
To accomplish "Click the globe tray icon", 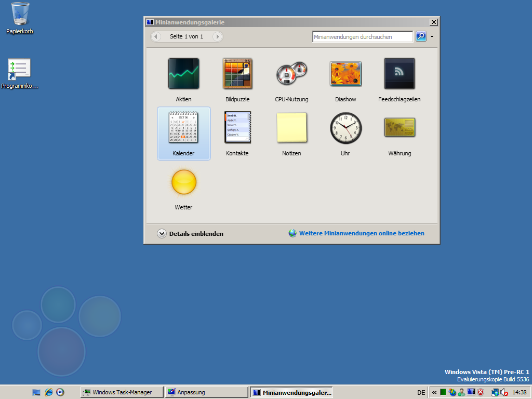I will coord(452,392).
